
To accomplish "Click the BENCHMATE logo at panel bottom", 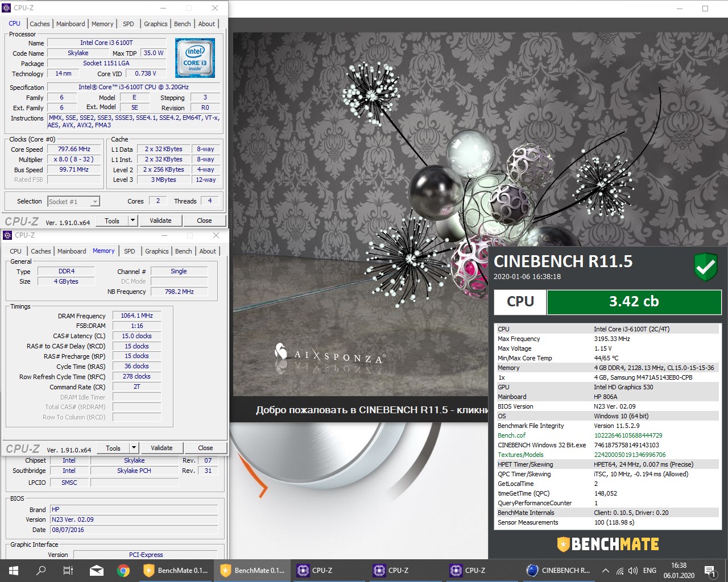I will coord(608,544).
